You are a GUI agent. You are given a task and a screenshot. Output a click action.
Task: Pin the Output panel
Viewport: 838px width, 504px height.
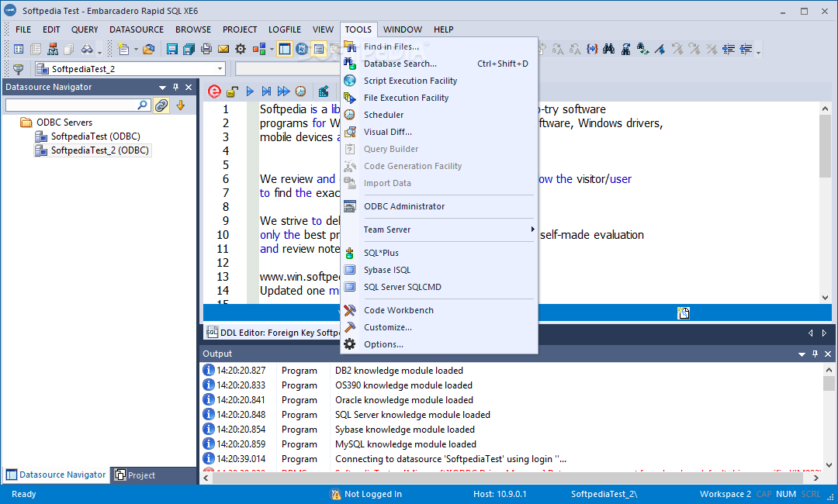pos(815,354)
